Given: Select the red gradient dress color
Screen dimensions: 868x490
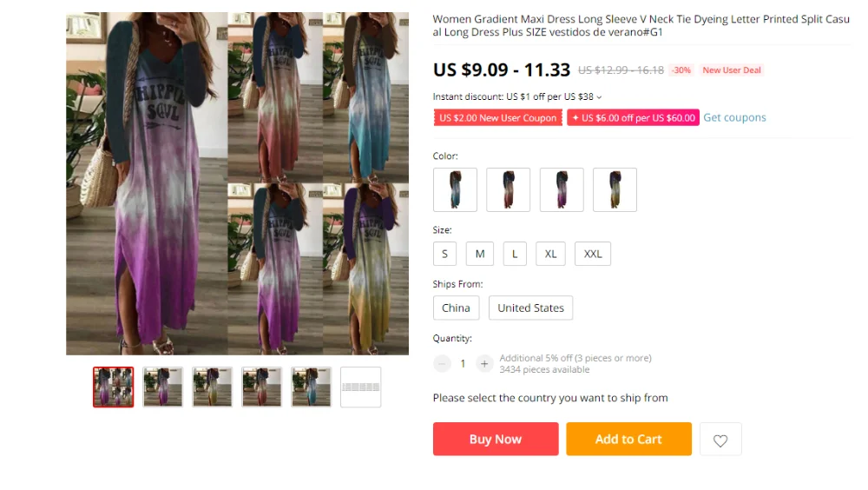Looking at the screenshot, I should pyautogui.click(x=508, y=189).
